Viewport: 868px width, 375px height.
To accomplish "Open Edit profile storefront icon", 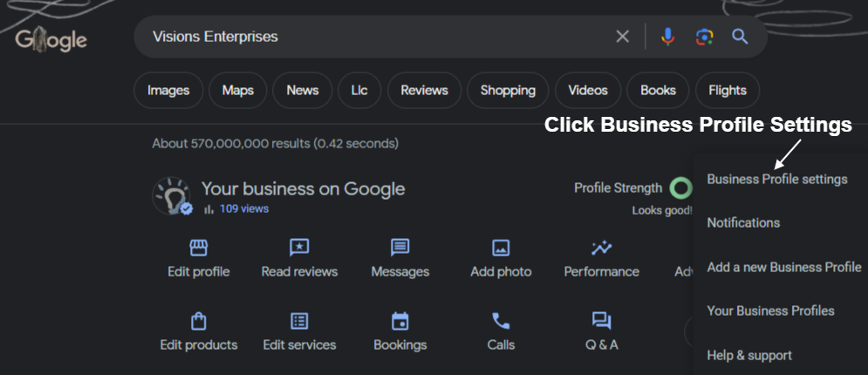I will [x=199, y=248].
